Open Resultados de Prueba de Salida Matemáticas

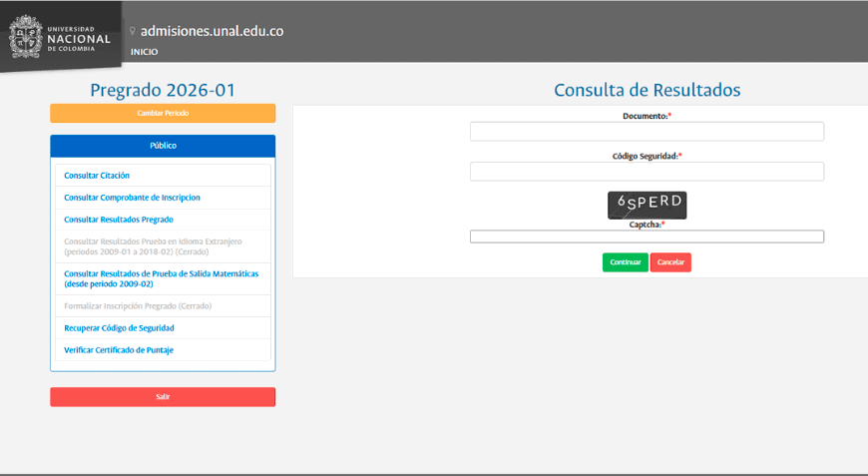coord(161,278)
